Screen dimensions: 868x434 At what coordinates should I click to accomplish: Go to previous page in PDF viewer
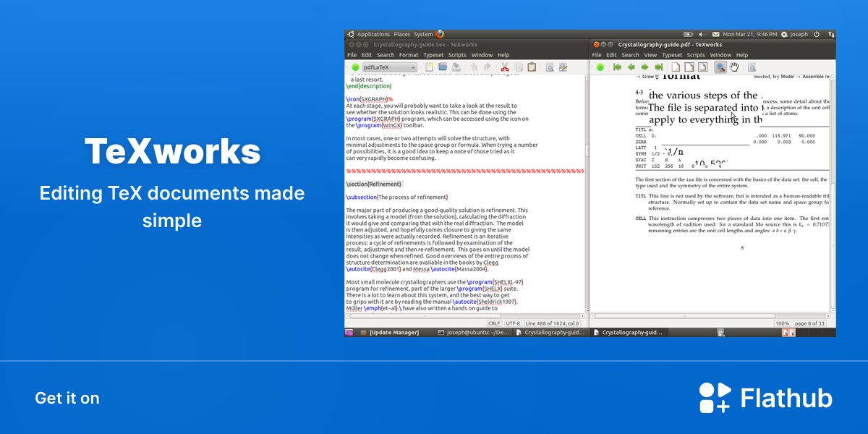coord(631,67)
